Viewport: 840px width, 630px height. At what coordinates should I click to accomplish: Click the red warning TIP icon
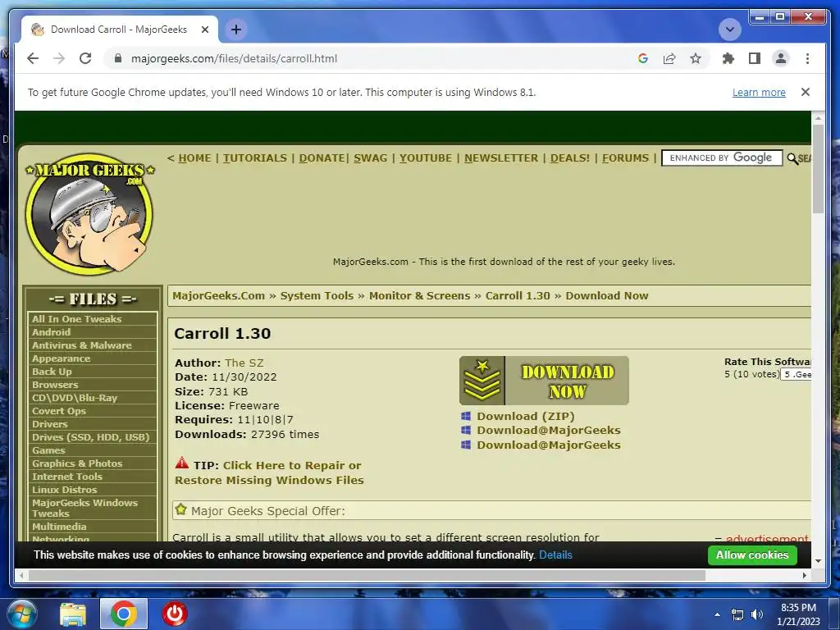181,463
